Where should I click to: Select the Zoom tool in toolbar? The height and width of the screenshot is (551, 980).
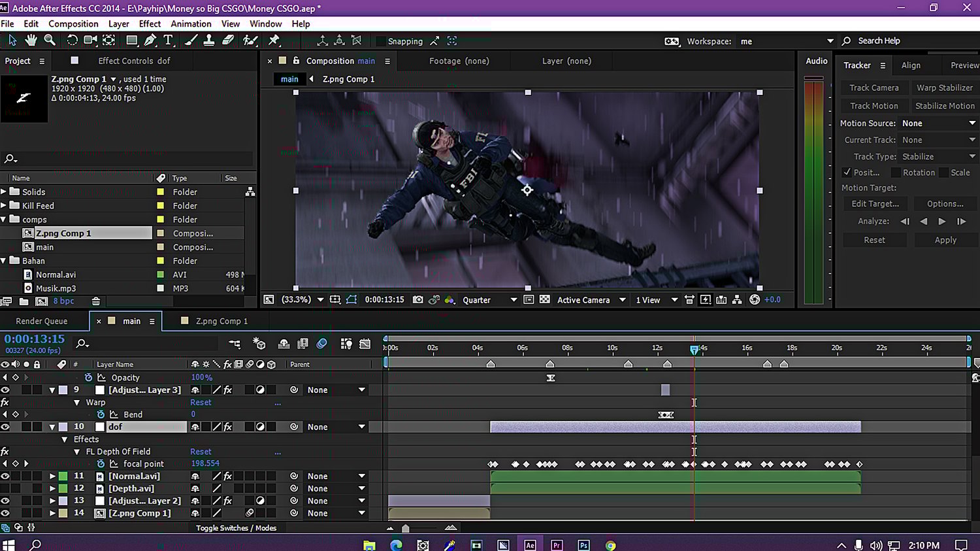click(x=50, y=41)
